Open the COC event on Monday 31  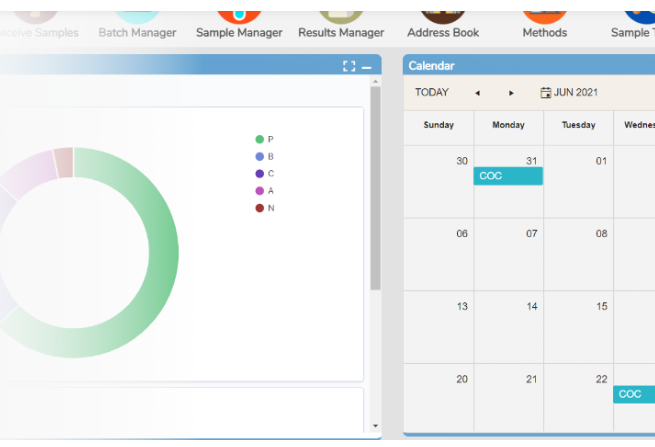tap(508, 176)
